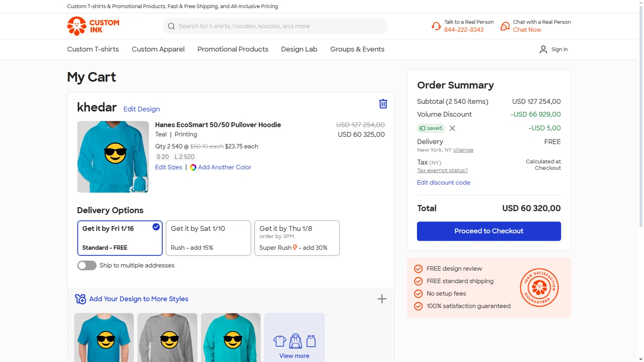
Task: Select Rush delivery by Sat 1/10
Action: [208, 238]
